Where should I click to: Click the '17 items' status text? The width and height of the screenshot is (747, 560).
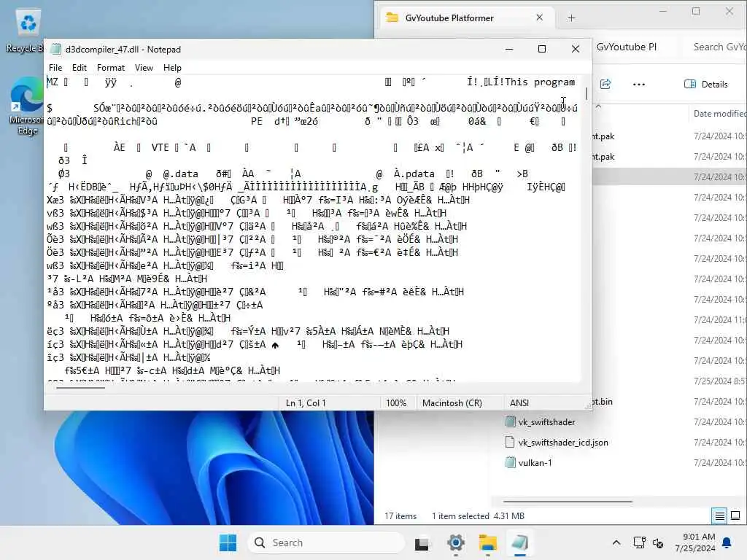(x=400, y=516)
